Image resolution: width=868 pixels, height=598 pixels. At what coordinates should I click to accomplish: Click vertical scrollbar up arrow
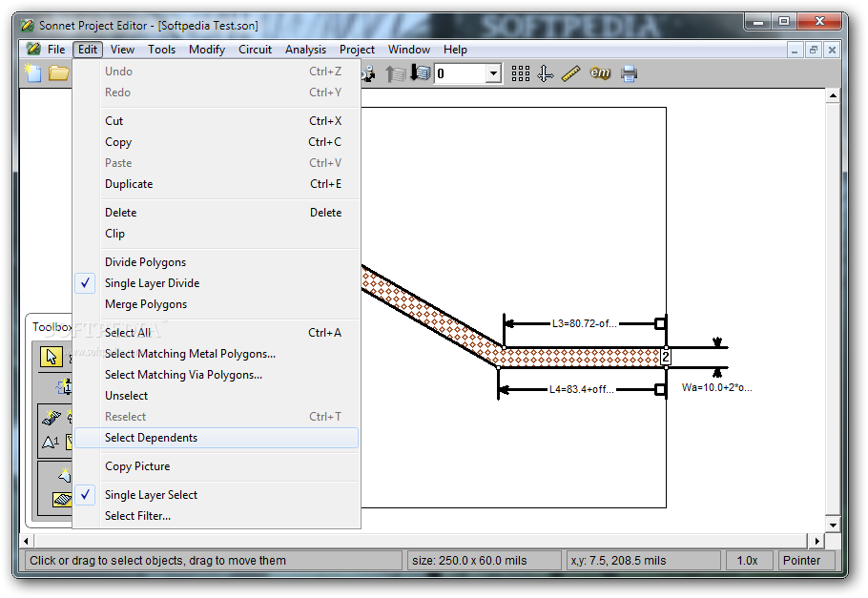(x=833, y=95)
